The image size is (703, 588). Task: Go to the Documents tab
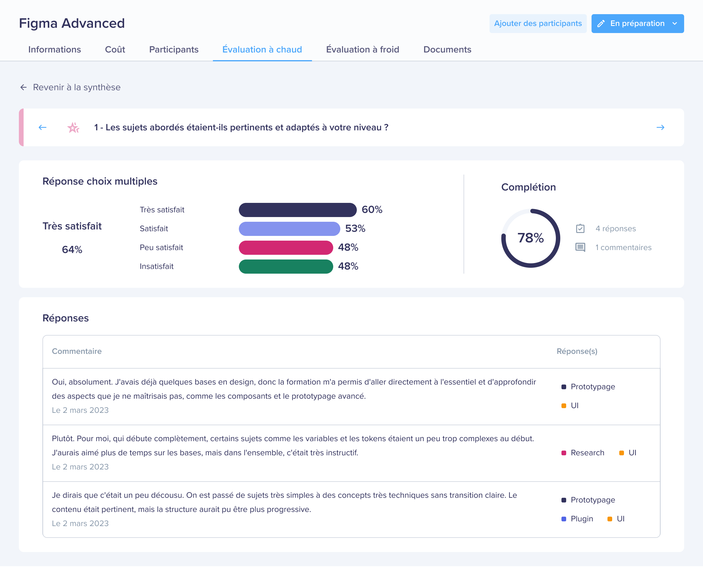pyautogui.click(x=447, y=50)
